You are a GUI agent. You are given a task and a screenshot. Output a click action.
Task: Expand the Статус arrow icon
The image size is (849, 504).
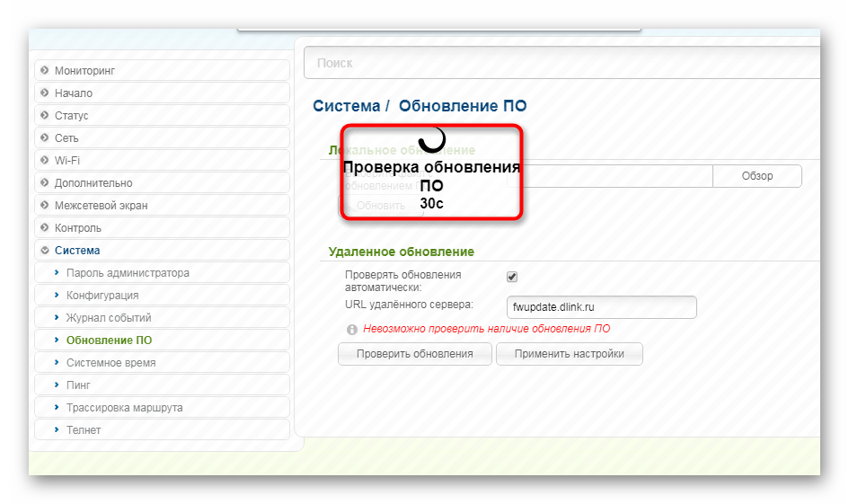[x=45, y=115]
